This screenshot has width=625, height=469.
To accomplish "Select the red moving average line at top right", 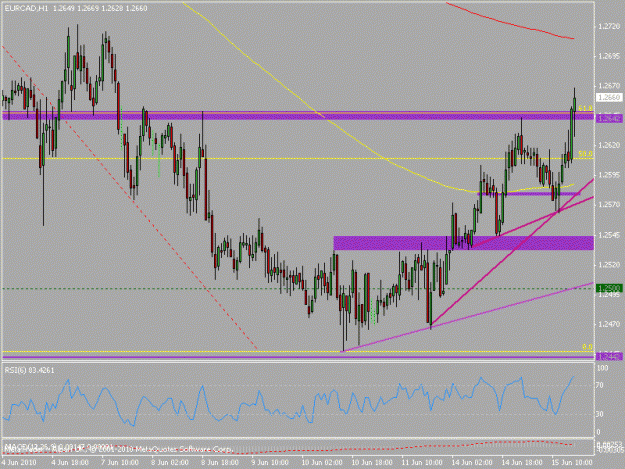I will [510, 24].
